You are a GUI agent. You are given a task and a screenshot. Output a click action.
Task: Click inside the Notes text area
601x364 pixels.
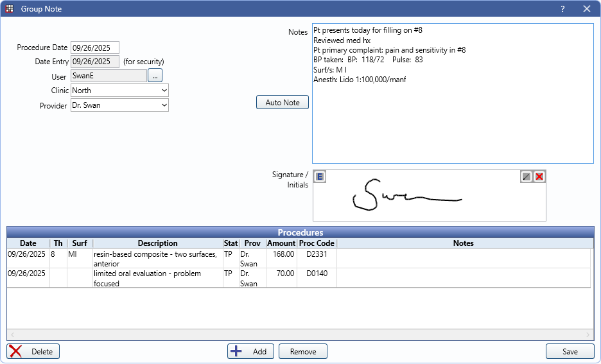[452, 116]
